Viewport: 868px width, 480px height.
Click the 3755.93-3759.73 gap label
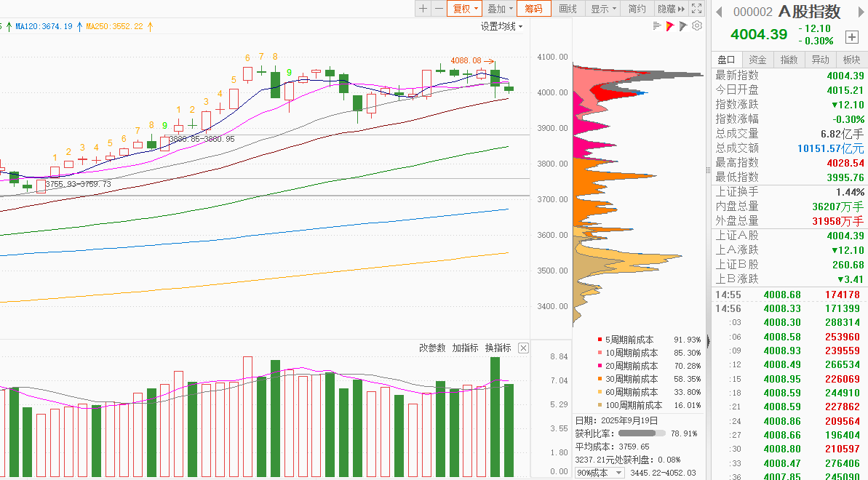[78, 184]
